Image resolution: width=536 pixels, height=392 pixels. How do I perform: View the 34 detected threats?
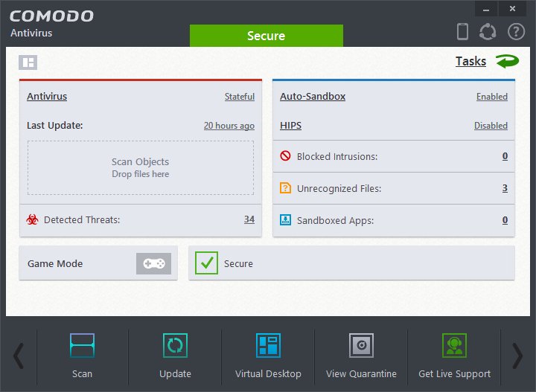pyautogui.click(x=249, y=219)
